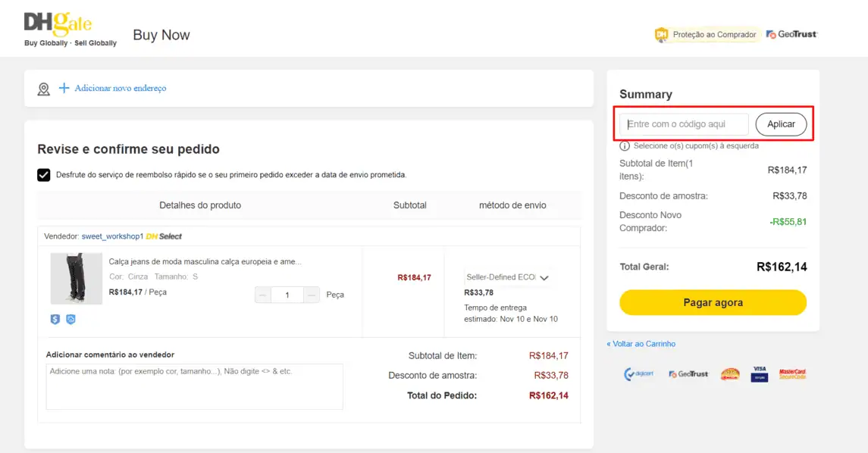Click the info icon beside Selecione o(s) cupom(s)
868x453 pixels.
click(625, 146)
